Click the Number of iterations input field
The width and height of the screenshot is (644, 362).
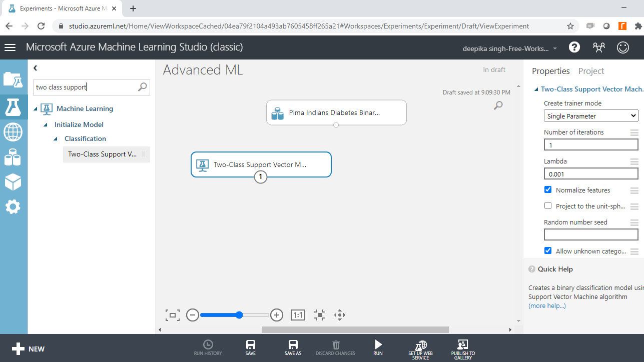pos(591,145)
